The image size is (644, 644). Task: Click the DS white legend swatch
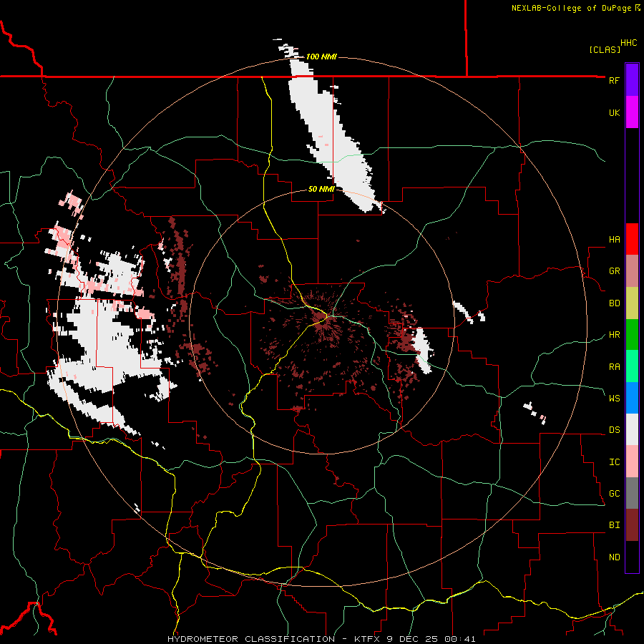[632, 430]
